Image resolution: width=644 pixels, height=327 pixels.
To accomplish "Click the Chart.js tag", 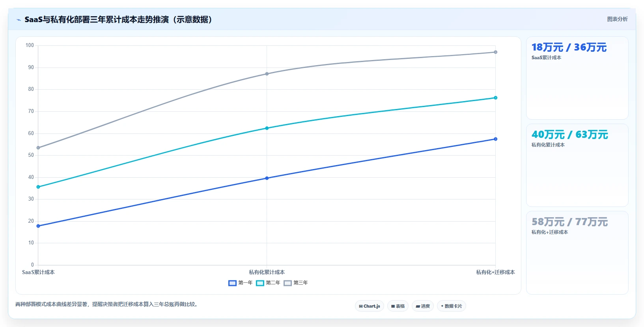I will (x=370, y=306).
